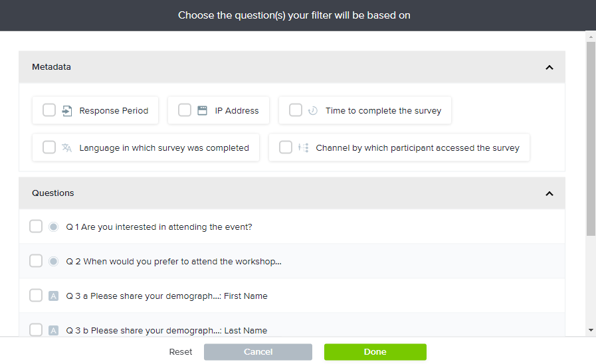This screenshot has height=364, width=596.
Task: Click the radio-type icon beside Q 2
Action: [54, 262]
